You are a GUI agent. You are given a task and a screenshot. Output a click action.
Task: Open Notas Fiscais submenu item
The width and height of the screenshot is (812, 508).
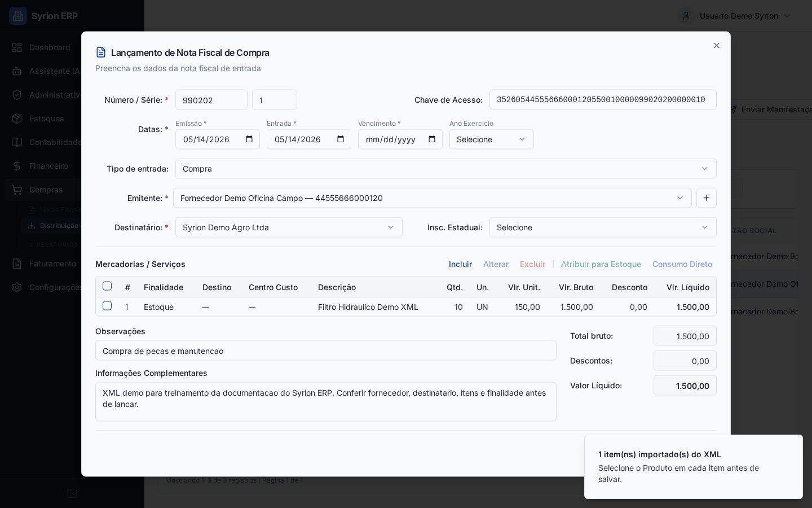click(60, 210)
